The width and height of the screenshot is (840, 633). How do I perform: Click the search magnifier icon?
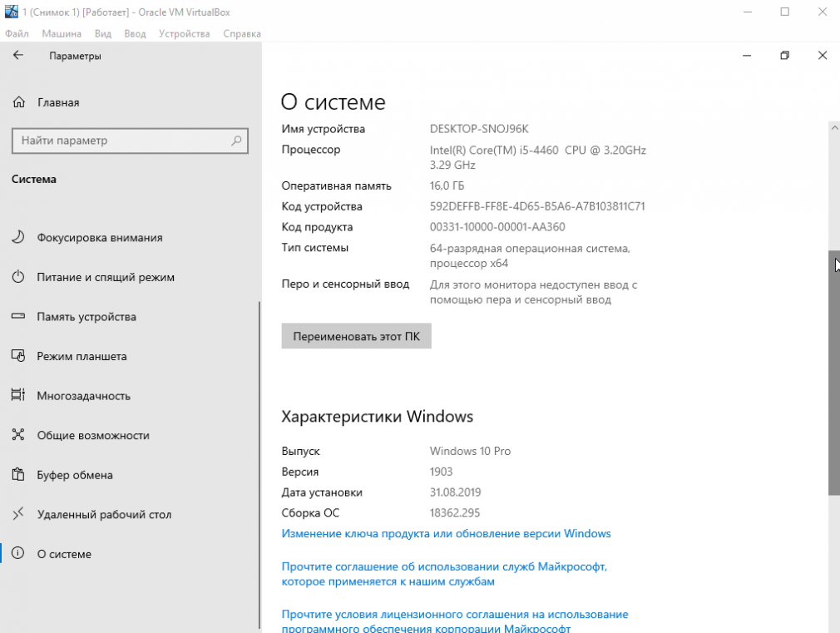point(236,141)
